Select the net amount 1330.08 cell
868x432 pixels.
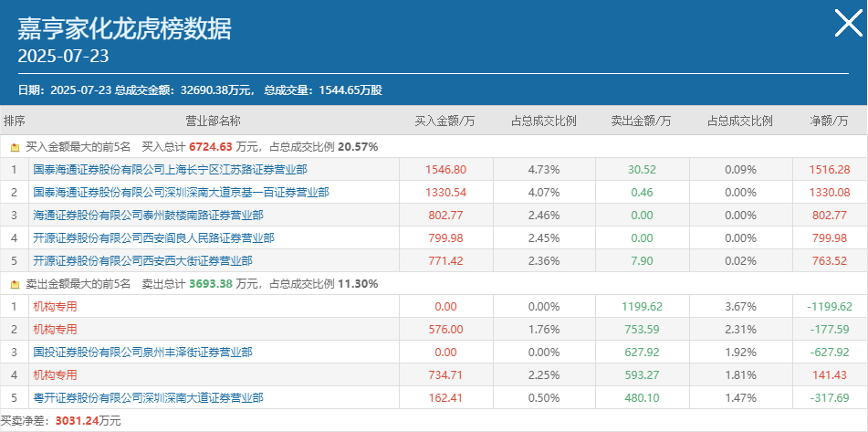(829, 192)
